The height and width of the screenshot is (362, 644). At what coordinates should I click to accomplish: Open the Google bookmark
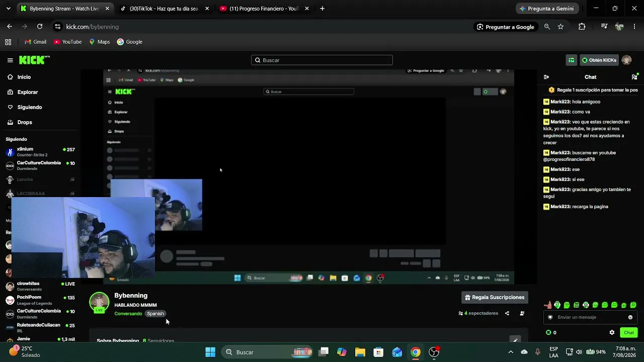[130, 42]
